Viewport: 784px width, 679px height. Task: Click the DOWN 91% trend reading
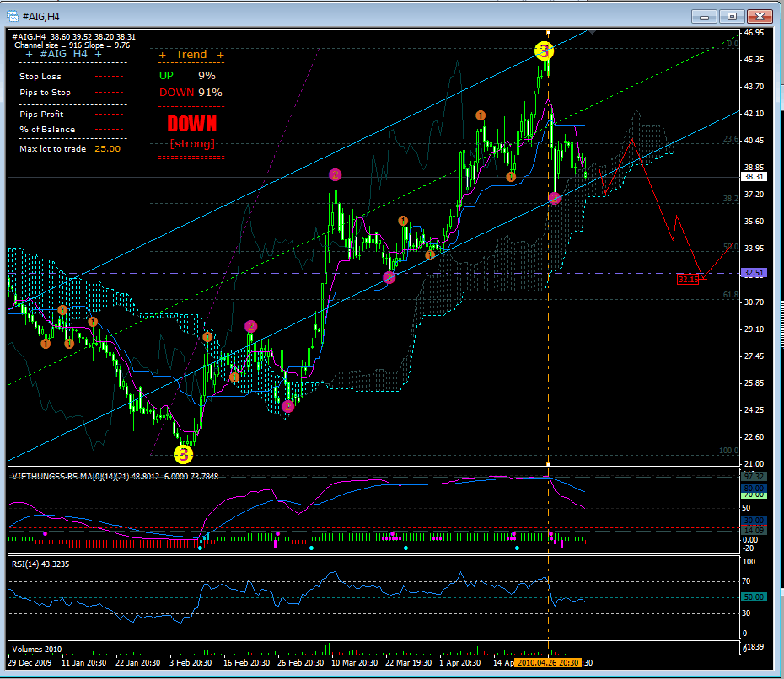(x=191, y=93)
